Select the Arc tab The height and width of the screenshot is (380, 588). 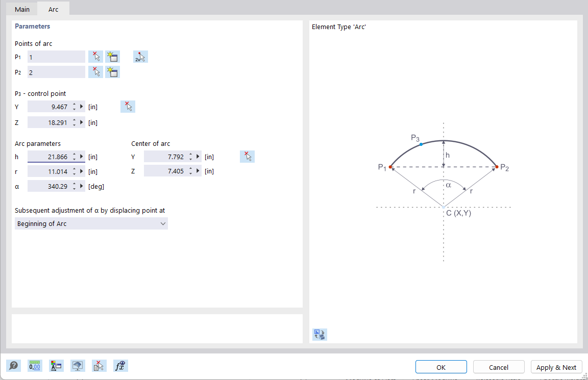pyautogui.click(x=53, y=9)
